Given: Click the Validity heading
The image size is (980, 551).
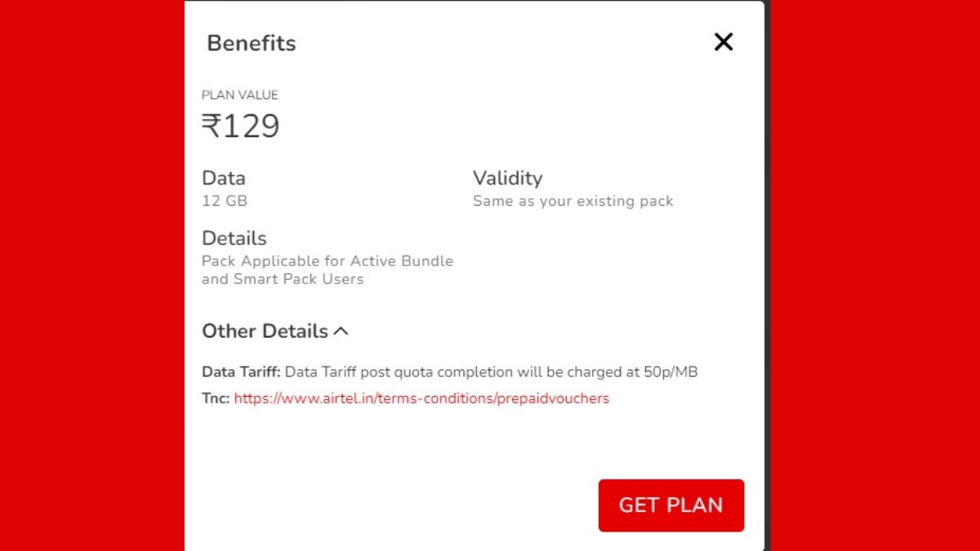Looking at the screenshot, I should [x=507, y=178].
